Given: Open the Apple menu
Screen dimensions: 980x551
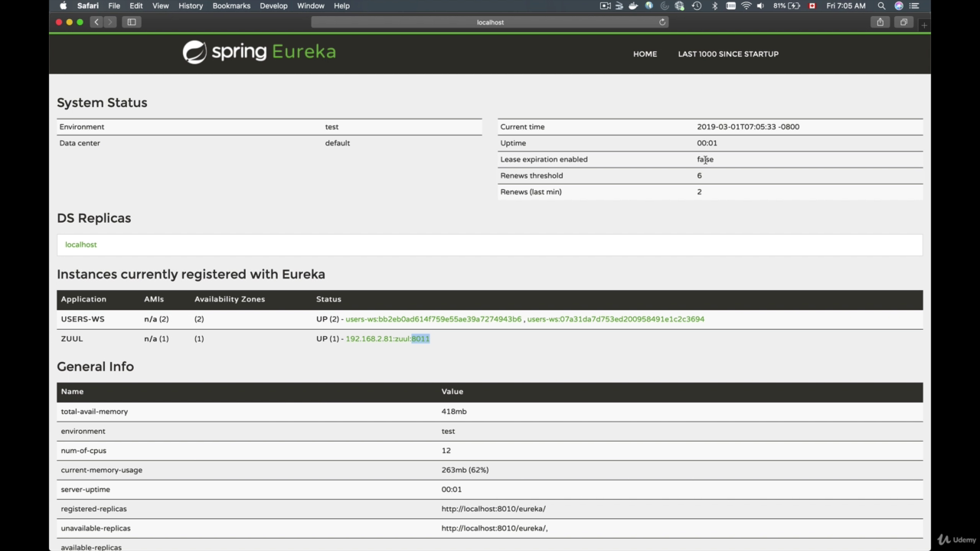Looking at the screenshot, I should coord(63,5).
